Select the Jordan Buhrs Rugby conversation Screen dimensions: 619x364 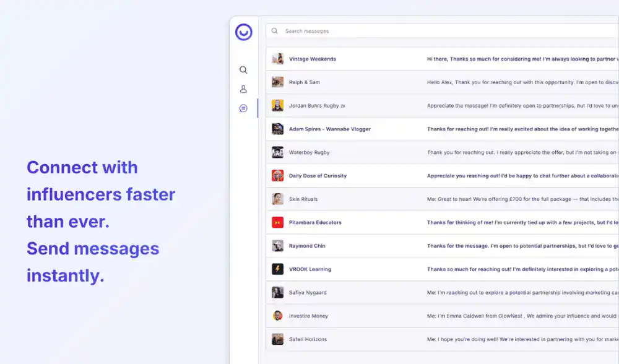click(314, 106)
